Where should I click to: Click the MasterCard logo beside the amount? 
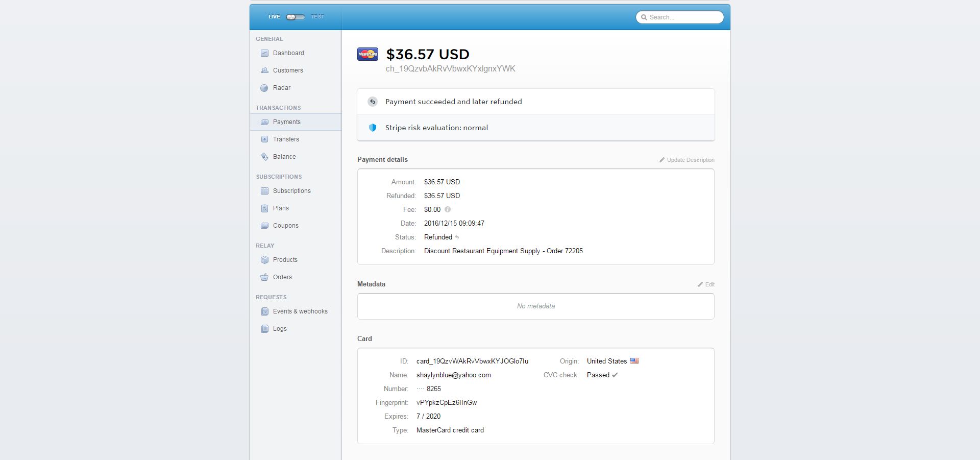point(367,54)
